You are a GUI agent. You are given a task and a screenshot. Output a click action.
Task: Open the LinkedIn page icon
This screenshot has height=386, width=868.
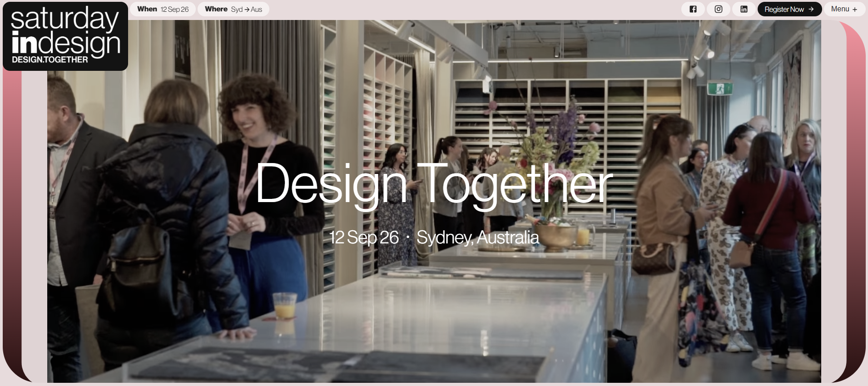point(744,9)
